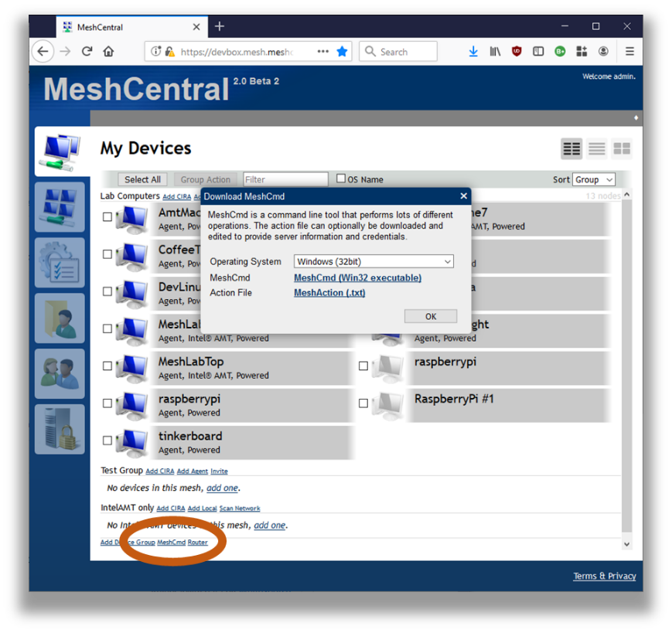Select the MeshCentral browser tab

click(128, 27)
